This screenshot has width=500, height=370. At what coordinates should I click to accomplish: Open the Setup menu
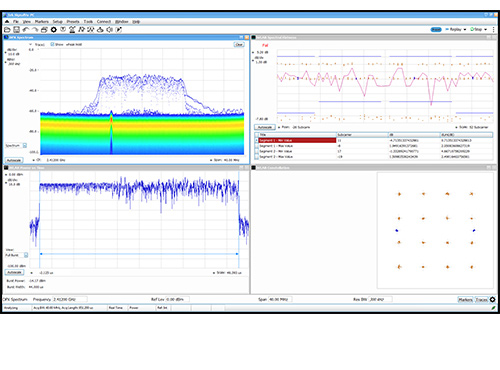click(58, 21)
